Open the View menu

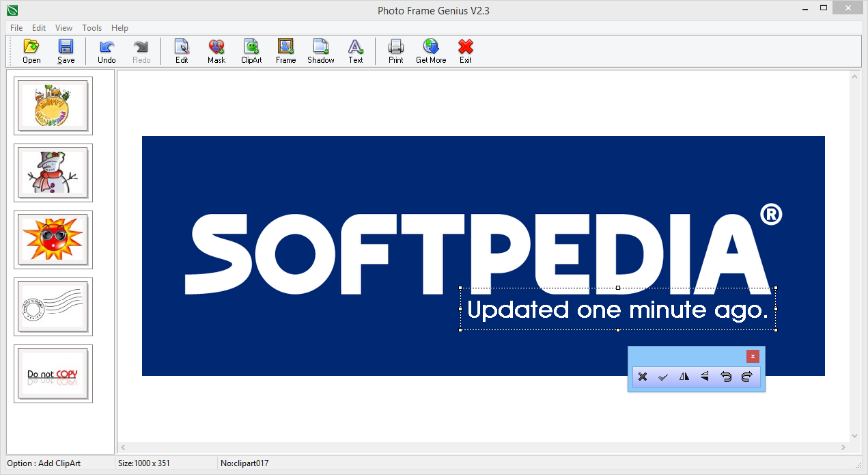[x=64, y=28]
